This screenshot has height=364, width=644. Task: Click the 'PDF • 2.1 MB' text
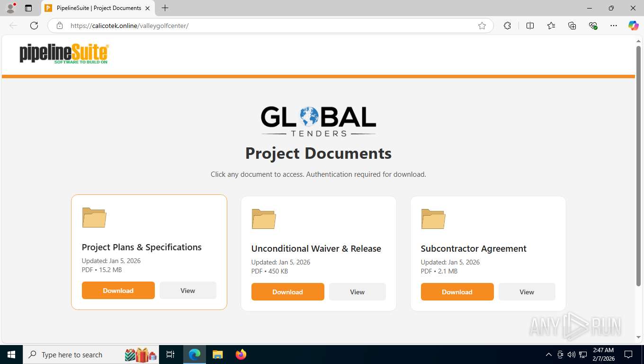point(439,271)
